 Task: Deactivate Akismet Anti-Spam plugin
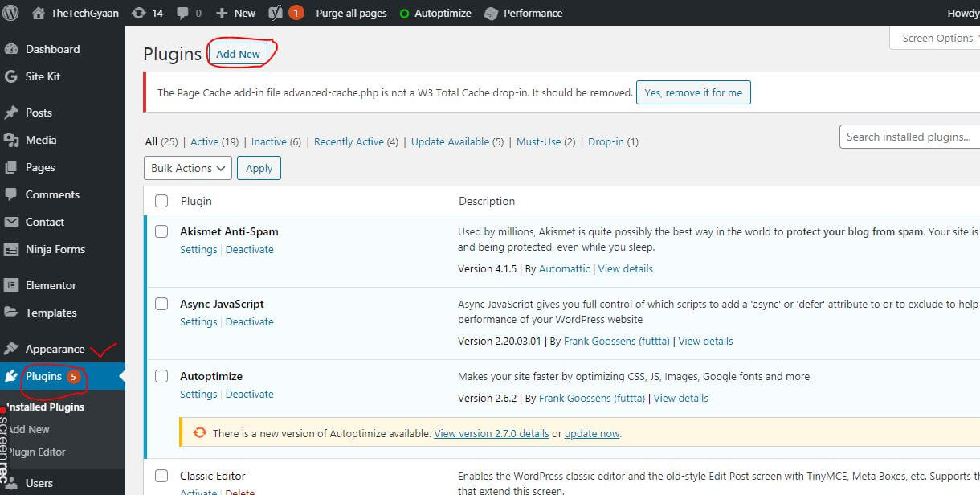tap(249, 249)
